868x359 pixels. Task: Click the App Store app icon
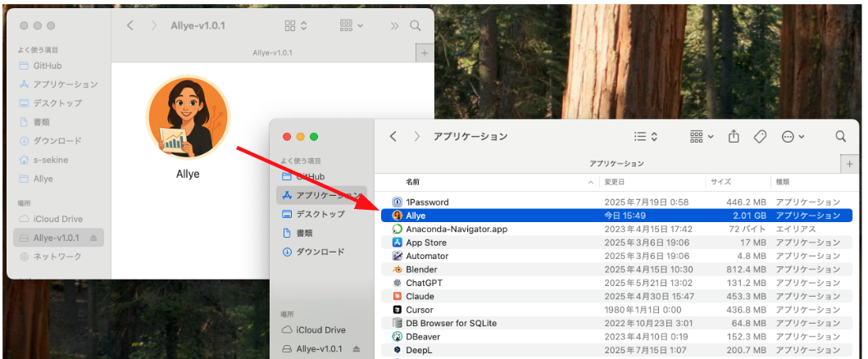(397, 243)
